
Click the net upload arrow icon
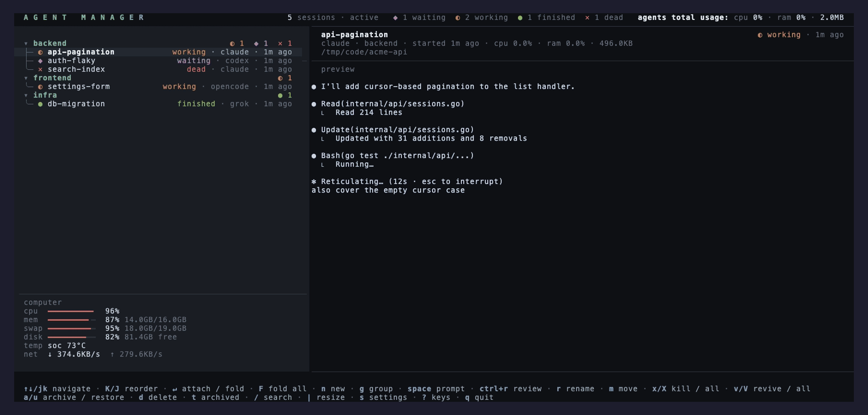[112, 354]
